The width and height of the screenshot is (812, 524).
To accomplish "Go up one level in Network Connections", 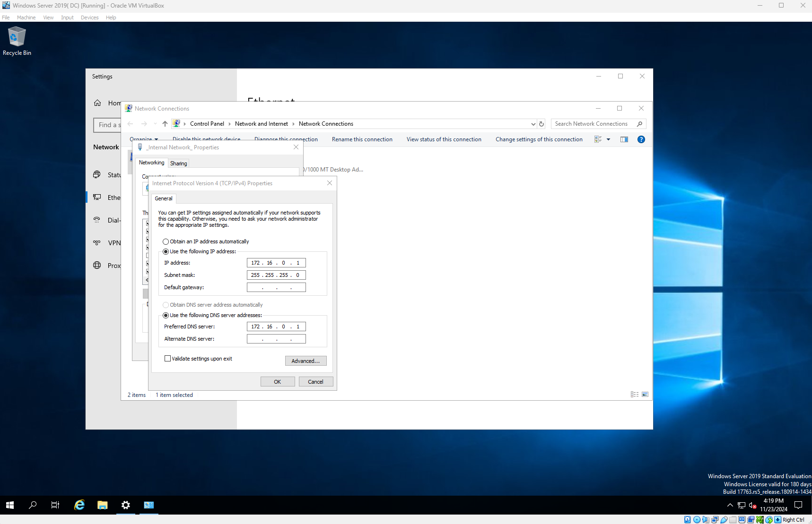I will (165, 124).
